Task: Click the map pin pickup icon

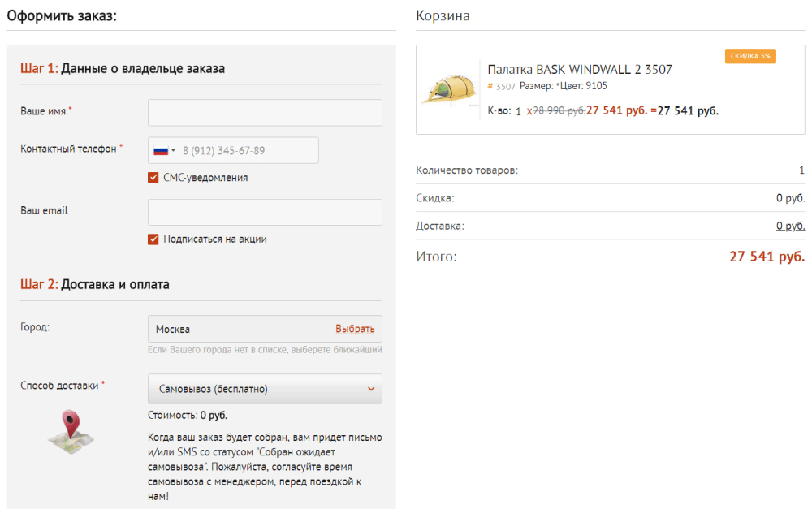Action: [71, 432]
